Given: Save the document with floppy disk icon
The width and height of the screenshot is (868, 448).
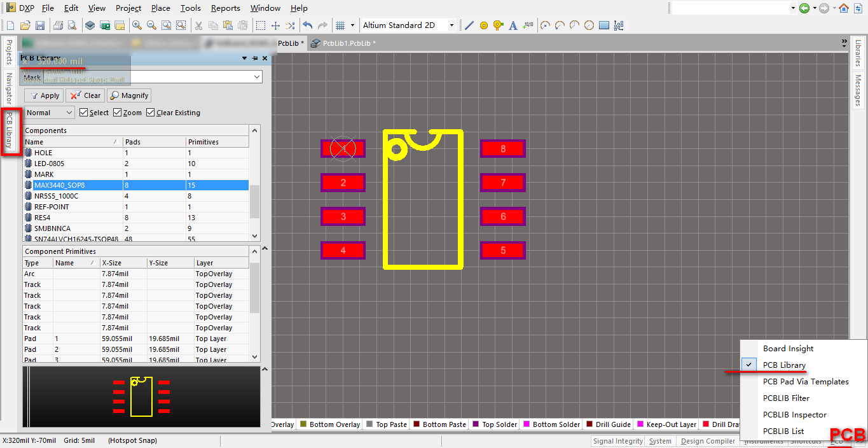Looking at the screenshot, I should pyautogui.click(x=39, y=25).
